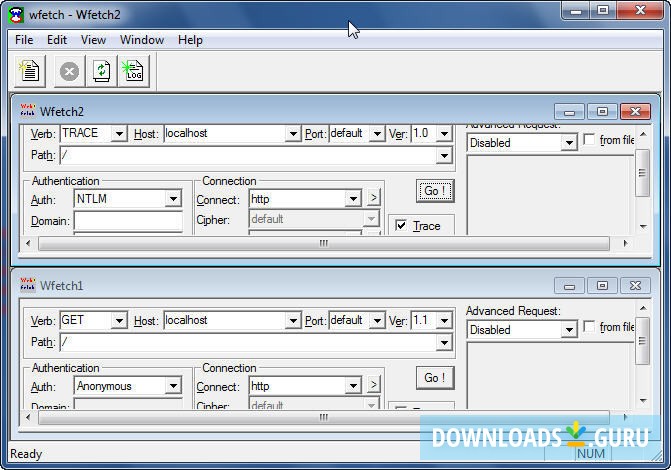This screenshot has width=671, height=470.
Task: Minimize the Wfetch1 child window
Action: tap(569, 286)
